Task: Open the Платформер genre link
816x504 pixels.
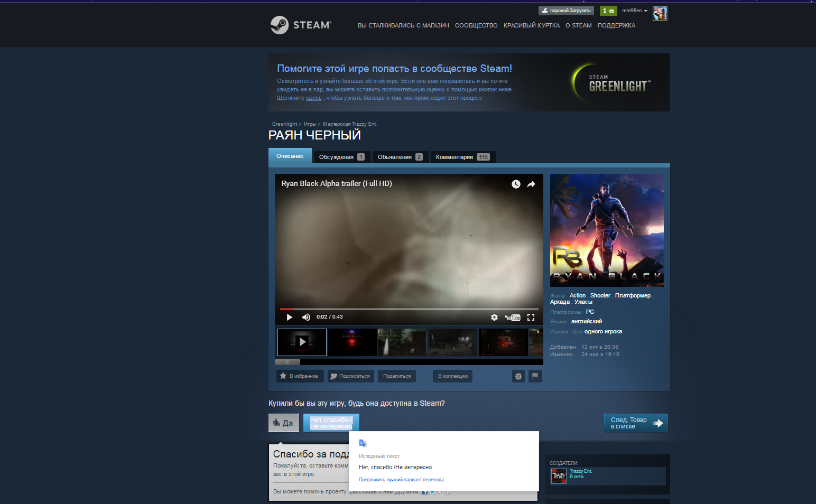Action: tap(633, 296)
